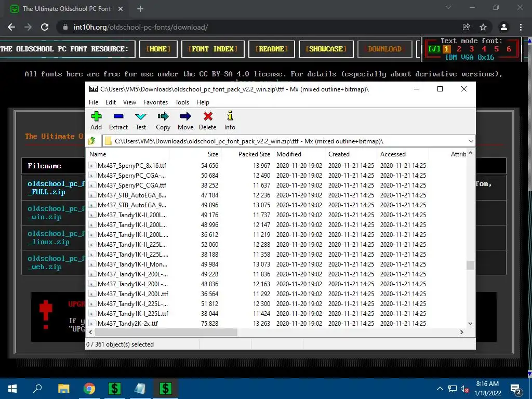Image resolution: width=532 pixels, height=399 pixels.
Task: Sort file list by Name column
Action: [127, 154]
